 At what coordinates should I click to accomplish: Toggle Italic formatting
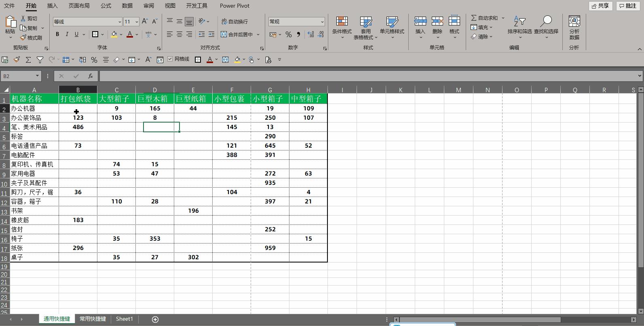pos(67,34)
